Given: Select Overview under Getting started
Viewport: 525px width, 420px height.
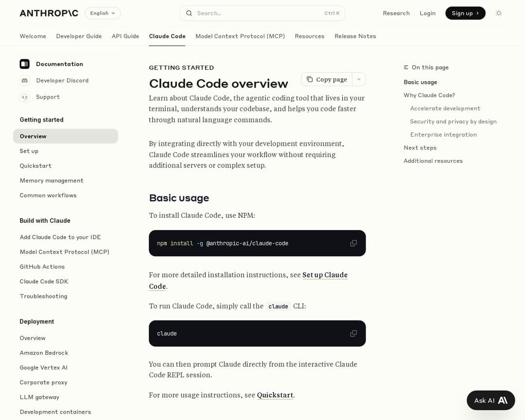Looking at the screenshot, I should coord(66,136).
